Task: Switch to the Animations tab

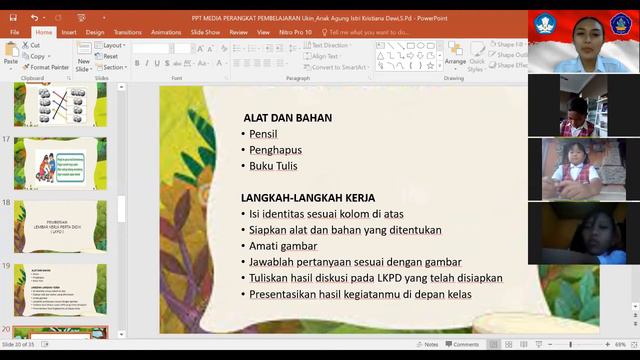Action: click(x=166, y=32)
